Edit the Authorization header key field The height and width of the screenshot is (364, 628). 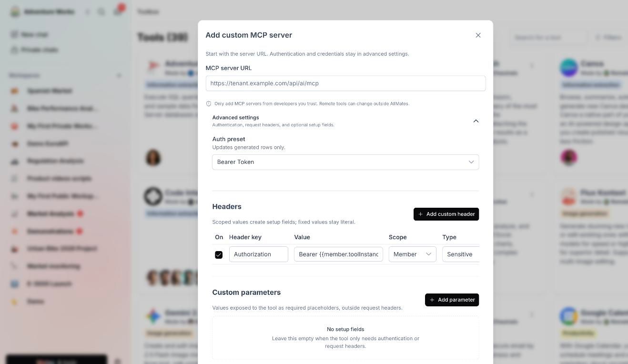tap(259, 254)
